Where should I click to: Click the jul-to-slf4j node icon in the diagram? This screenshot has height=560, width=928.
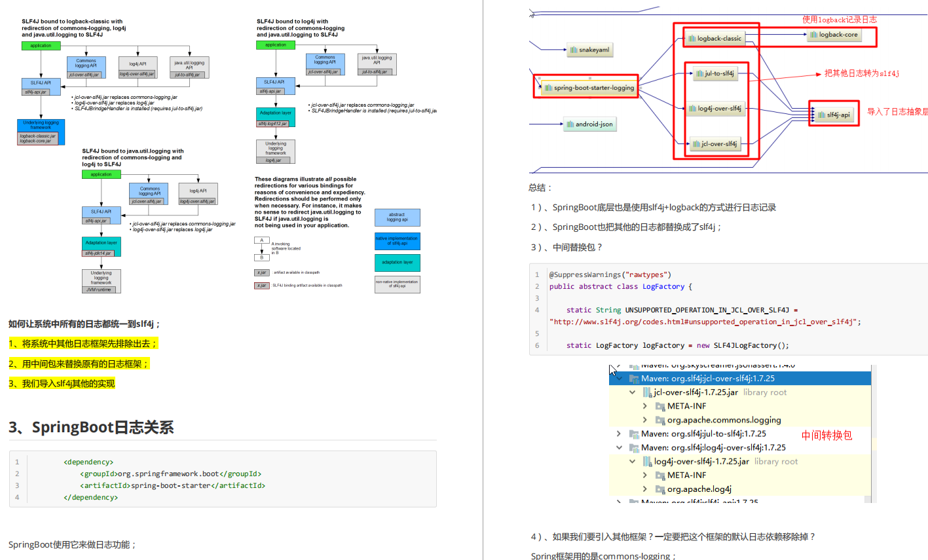[x=699, y=73]
